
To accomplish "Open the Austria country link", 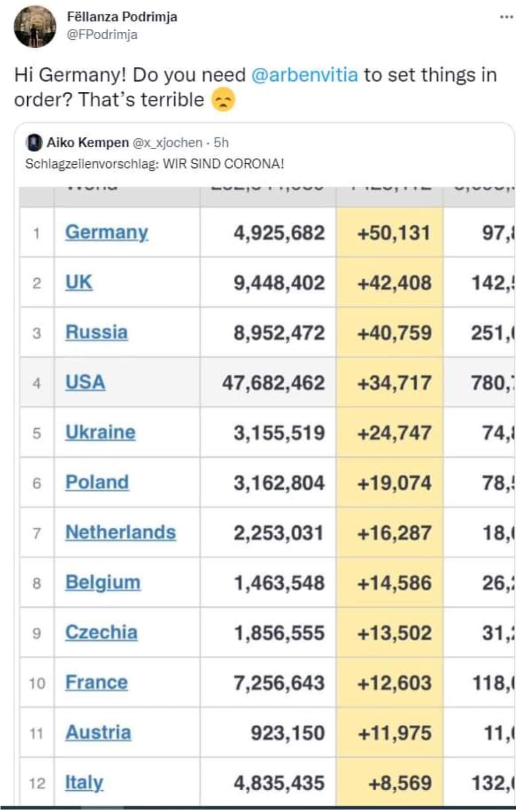I will [98, 733].
